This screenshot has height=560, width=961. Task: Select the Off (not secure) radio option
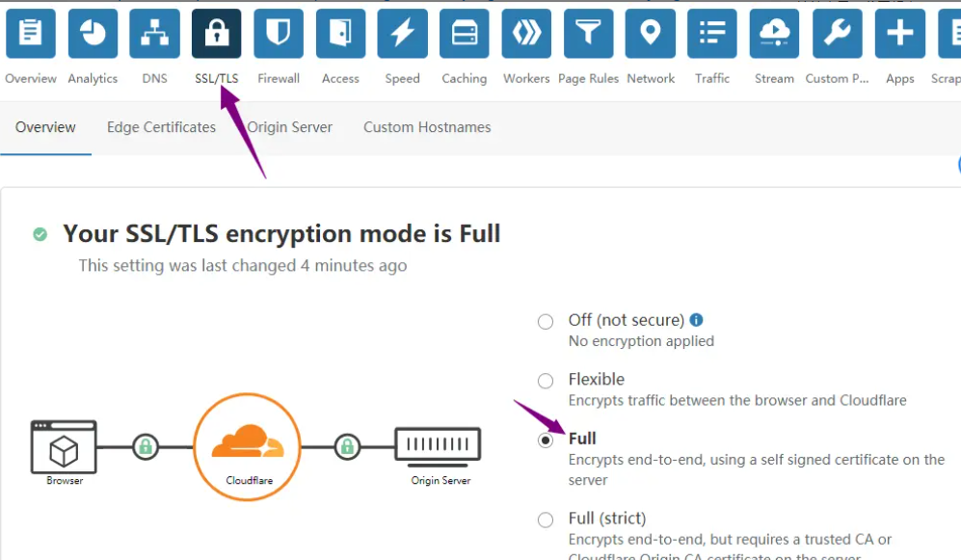point(546,322)
